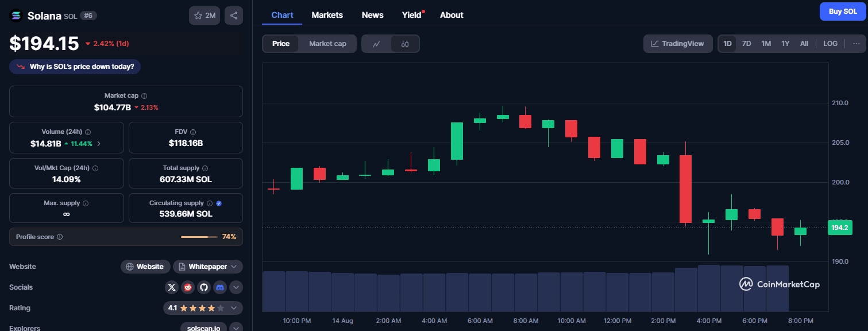The height and width of the screenshot is (331, 868).
Task: Set chart range to 1D
Action: [x=727, y=44]
